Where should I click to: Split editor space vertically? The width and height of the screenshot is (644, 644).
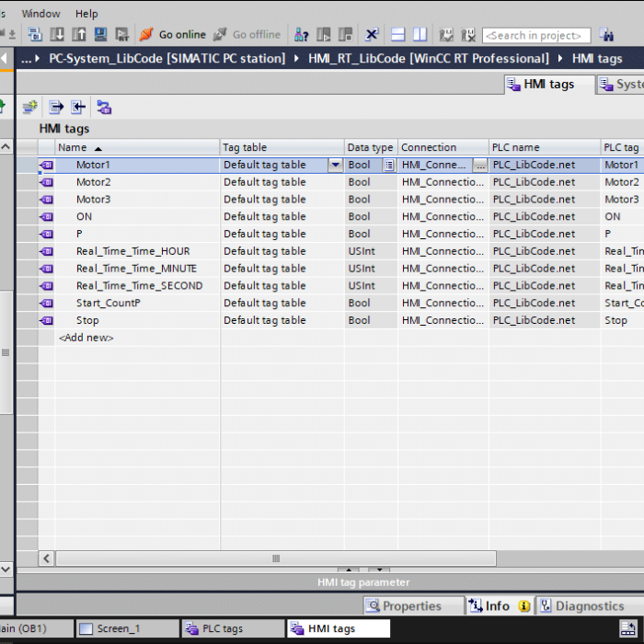tap(420, 35)
